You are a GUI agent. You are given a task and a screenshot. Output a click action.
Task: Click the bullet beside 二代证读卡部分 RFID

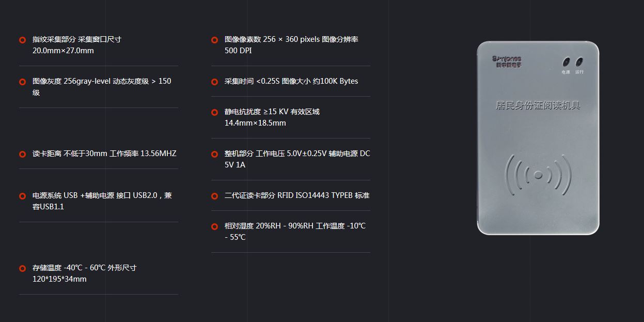[214, 196]
